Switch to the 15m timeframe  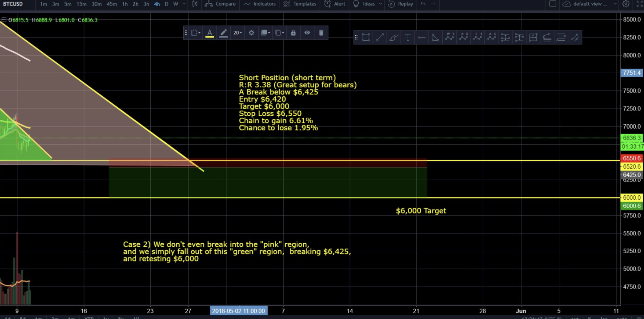(81, 4)
